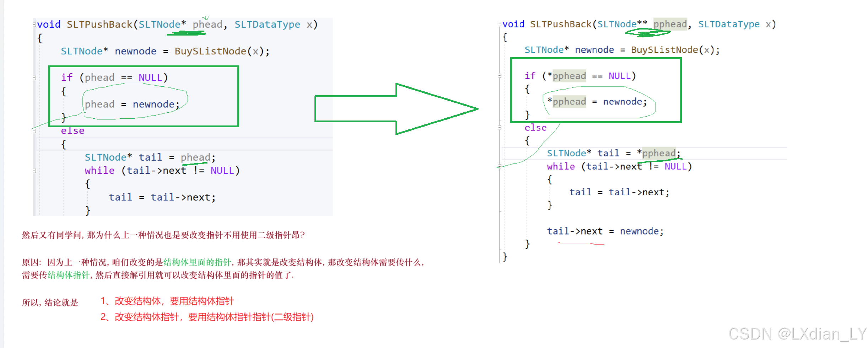Collapse the SLTPushBack(SLTNode** pphead) function fold marker
Image resolution: width=868 pixels, height=348 pixels.
coord(500,24)
